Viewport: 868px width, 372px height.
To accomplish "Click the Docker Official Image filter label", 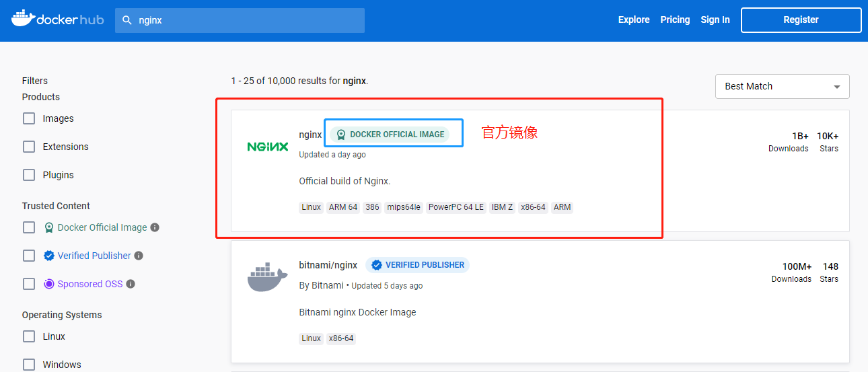I will tap(102, 227).
